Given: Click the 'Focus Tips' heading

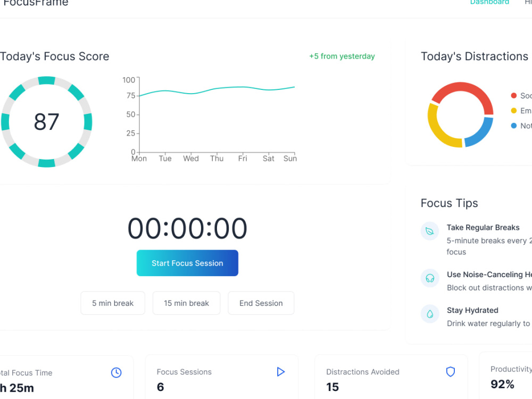Looking at the screenshot, I should click(449, 203).
